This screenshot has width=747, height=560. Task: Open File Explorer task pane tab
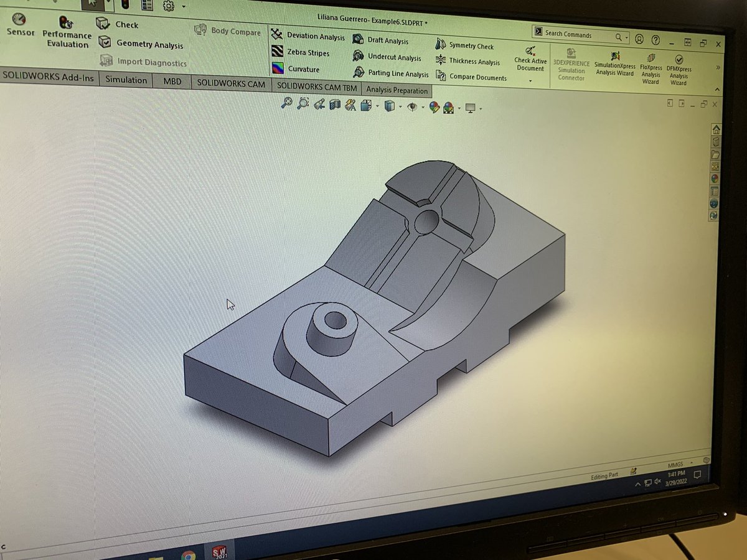[715, 154]
